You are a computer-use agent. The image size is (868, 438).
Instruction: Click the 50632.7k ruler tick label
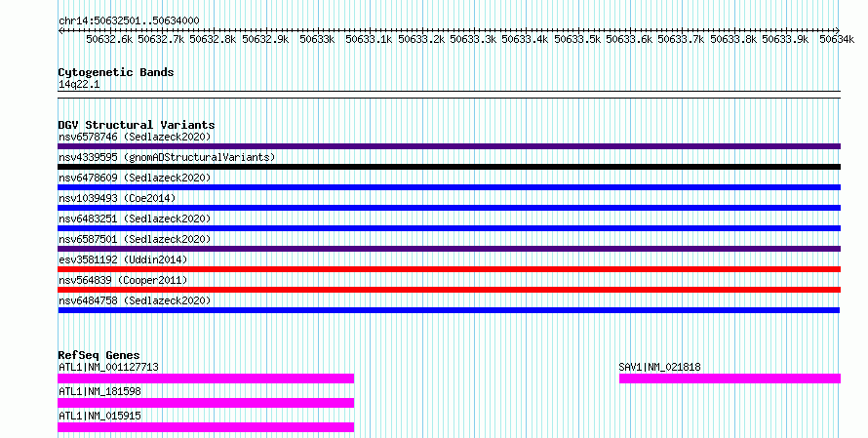162,39
